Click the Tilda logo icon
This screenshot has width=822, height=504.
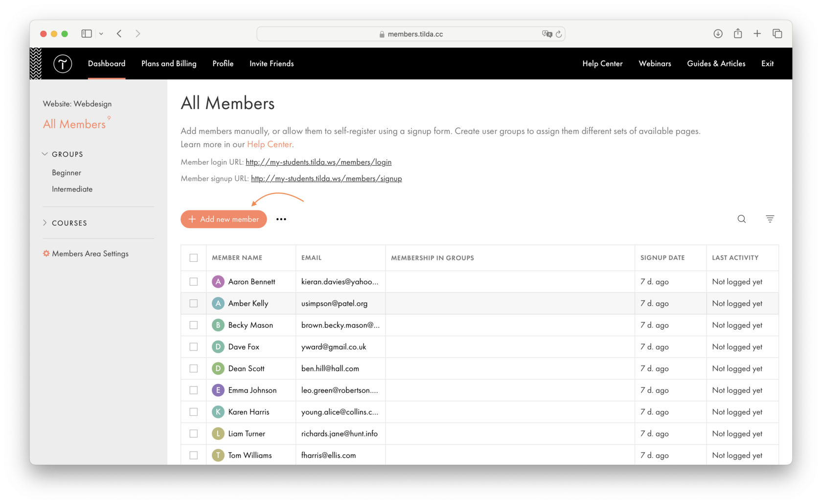tap(63, 64)
